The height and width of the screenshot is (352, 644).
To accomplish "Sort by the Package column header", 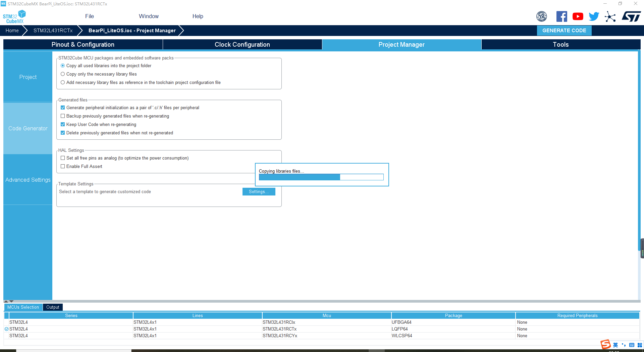I will point(453,316).
